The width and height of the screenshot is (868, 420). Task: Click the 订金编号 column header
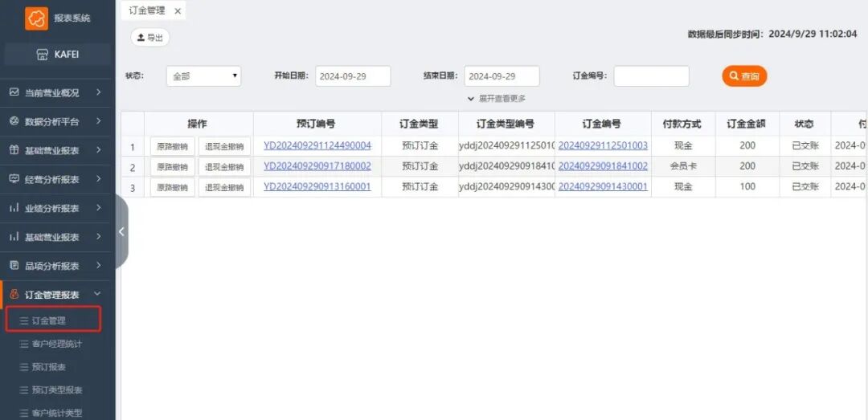[603, 124]
